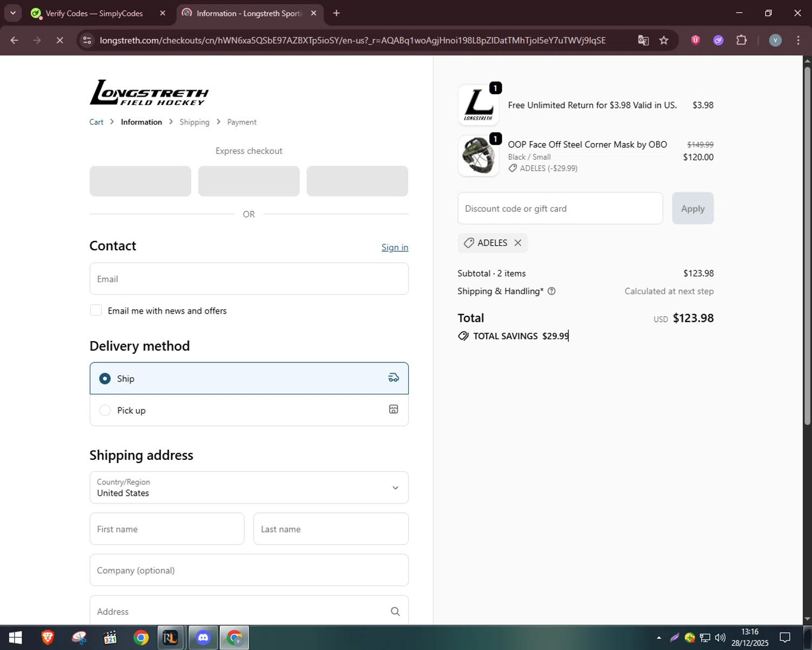Select Payment breadcrumb step
This screenshot has height=650, width=812.
coord(242,122)
